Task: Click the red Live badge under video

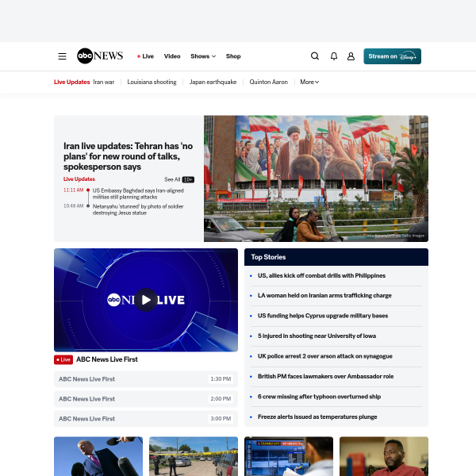Action: (x=63, y=359)
